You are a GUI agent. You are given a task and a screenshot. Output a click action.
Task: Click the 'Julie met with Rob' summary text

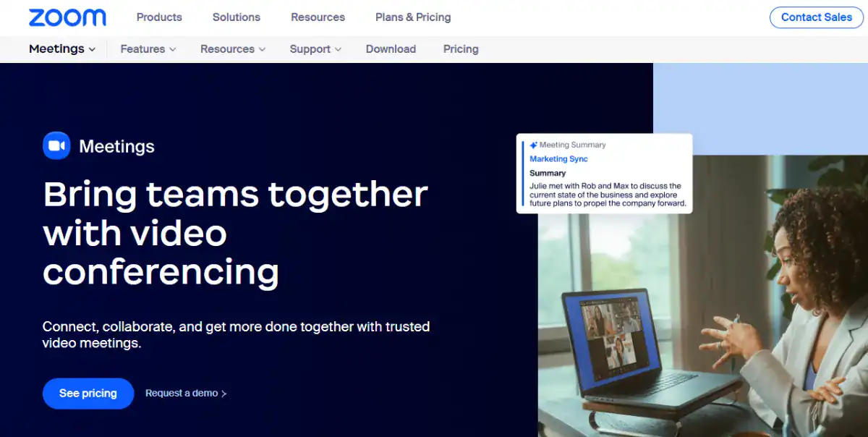pyautogui.click(x=608, y=195)
